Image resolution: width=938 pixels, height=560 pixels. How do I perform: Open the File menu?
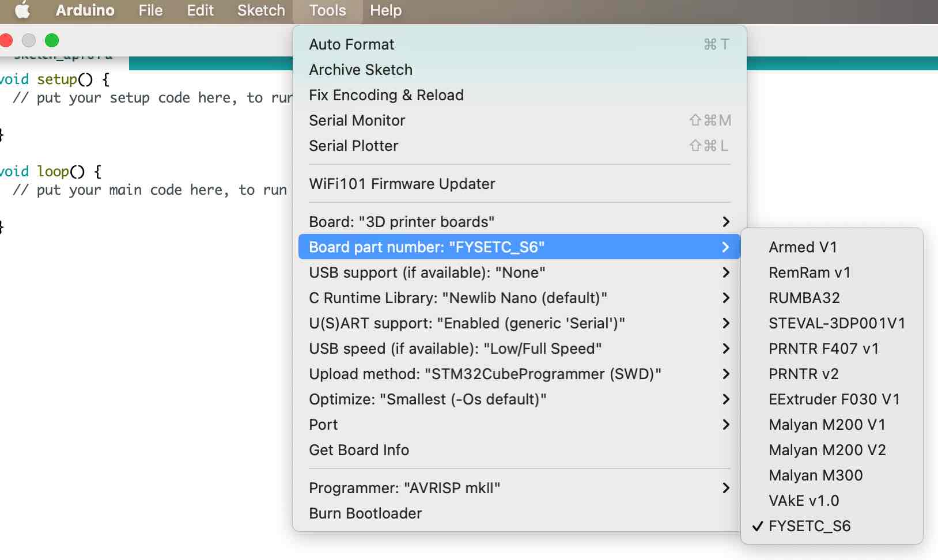(150, 10)
